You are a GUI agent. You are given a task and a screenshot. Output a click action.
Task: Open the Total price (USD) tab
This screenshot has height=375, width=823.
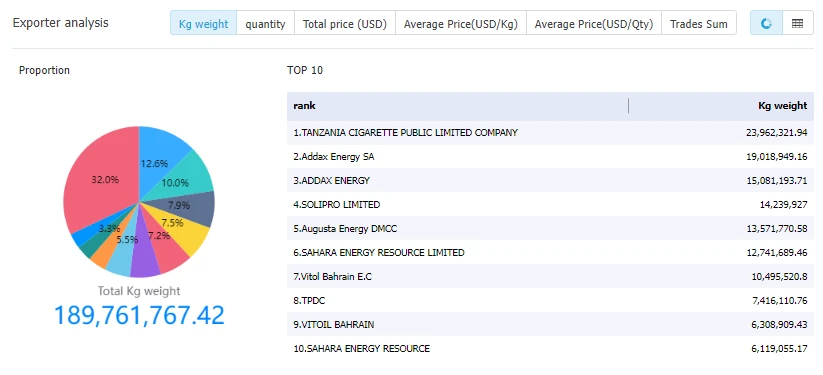pyautogui.click(x=345, y=24)
